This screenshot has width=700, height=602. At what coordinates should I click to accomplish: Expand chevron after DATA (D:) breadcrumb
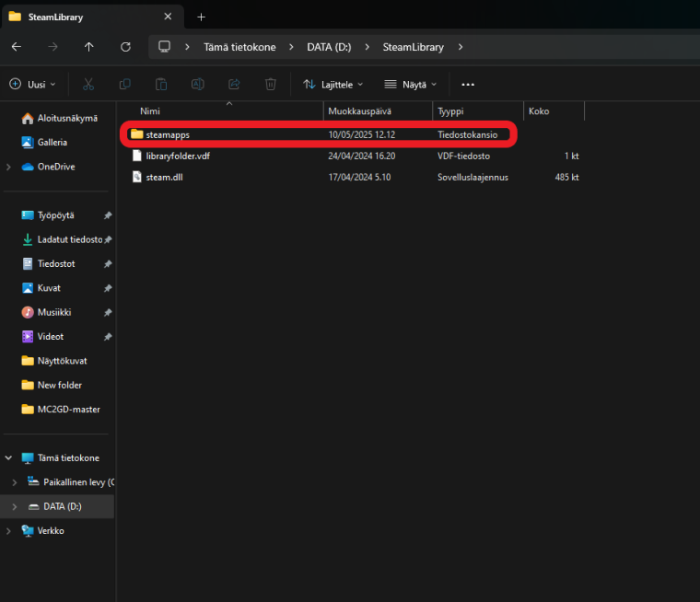(x=367, y=47)
